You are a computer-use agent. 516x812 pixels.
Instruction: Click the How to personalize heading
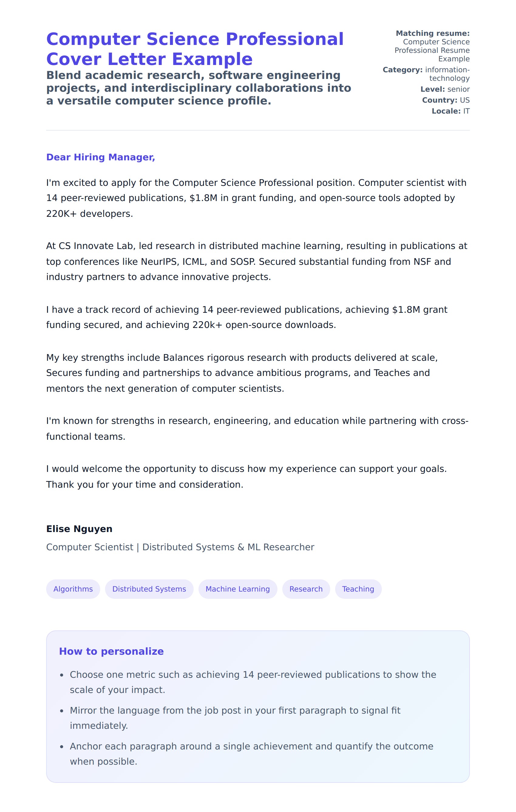(x=111, y=651)
